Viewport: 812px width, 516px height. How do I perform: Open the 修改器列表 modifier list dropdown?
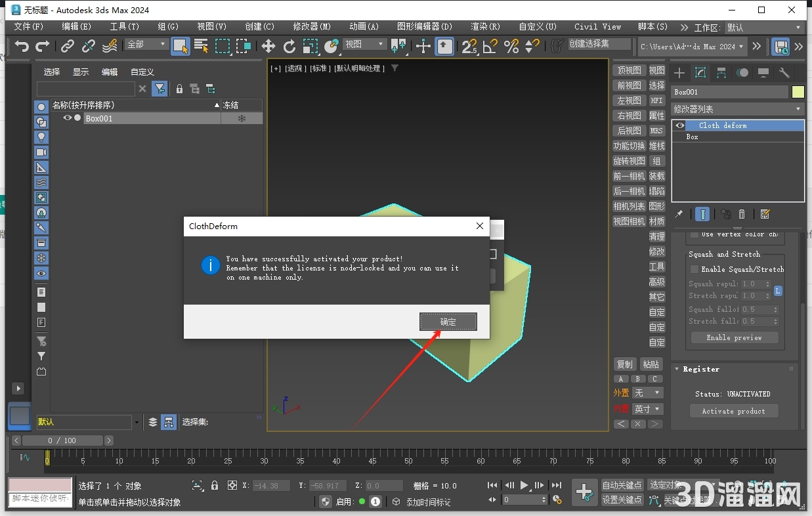pos(738,109)
